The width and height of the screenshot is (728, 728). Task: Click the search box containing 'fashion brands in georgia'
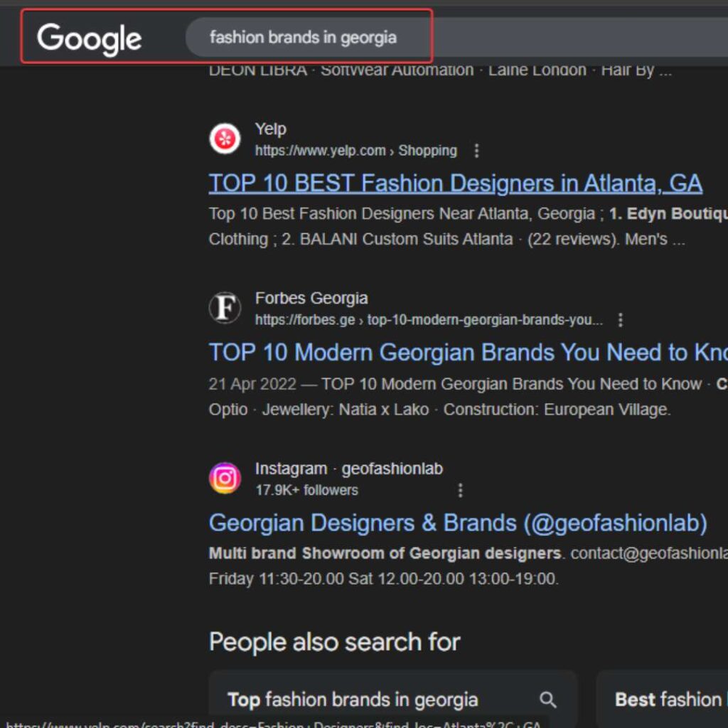pos(457,37)
